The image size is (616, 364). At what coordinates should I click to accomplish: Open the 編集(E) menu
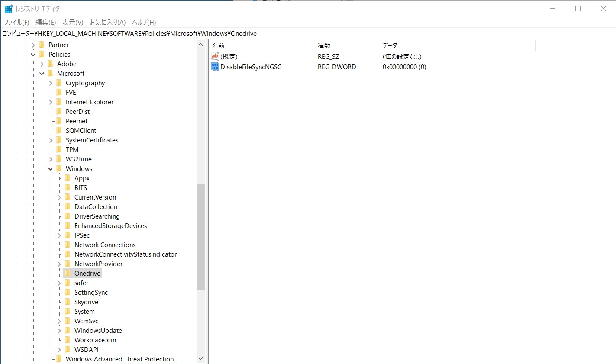click(45, 22)
